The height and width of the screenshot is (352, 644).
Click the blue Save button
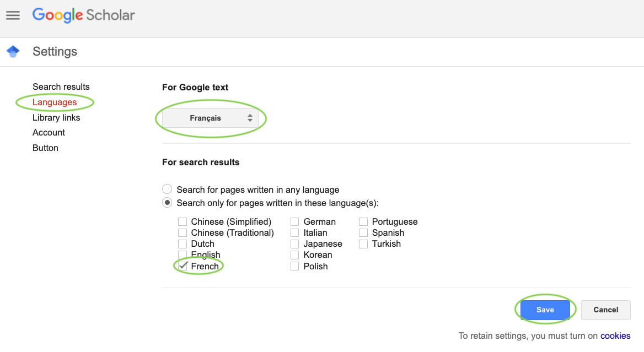point(545,310)
